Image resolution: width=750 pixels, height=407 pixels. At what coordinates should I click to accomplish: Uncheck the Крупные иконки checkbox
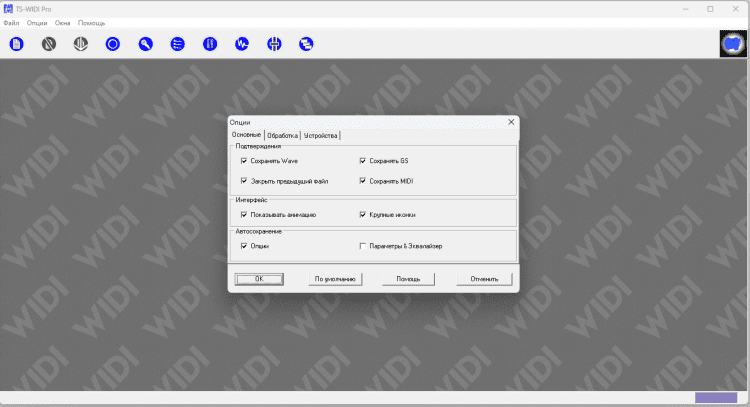click(363, 215)
